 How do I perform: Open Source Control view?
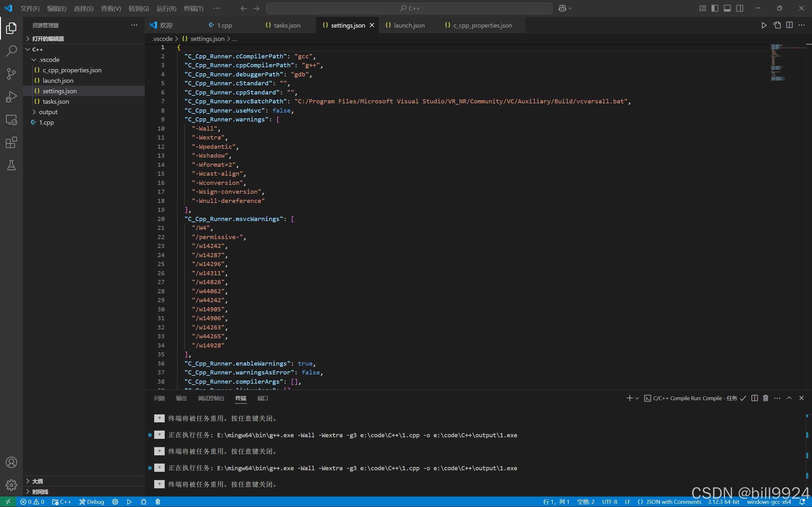(11, 74)
